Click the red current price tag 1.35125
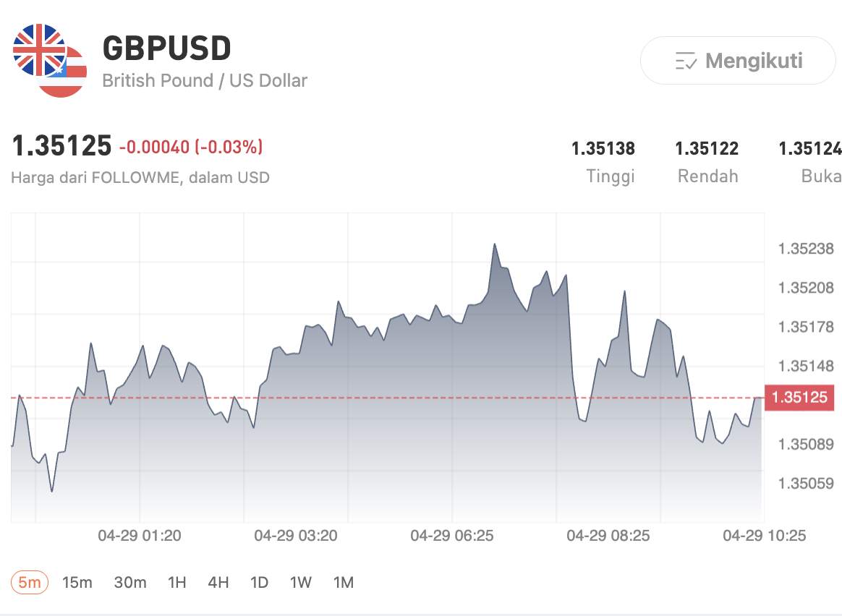 [x=799, y=396]
